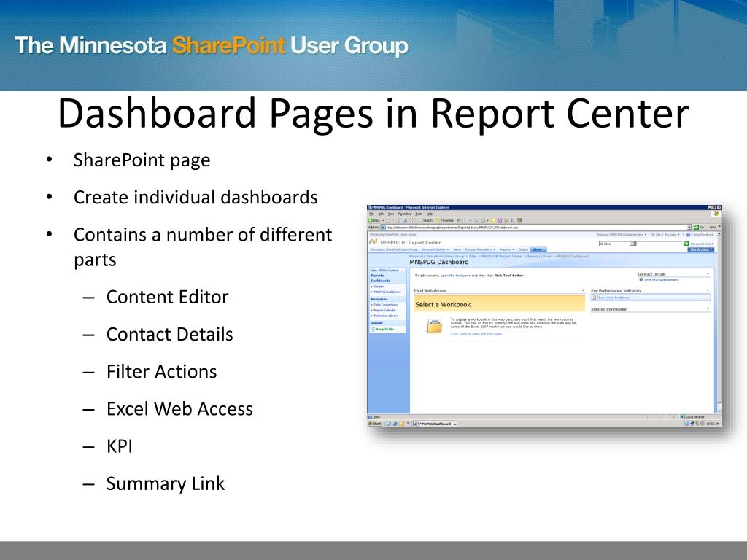This screenshot has width=747, height=560.
Task: Open the View menu
Action: (x=391, y=214)
